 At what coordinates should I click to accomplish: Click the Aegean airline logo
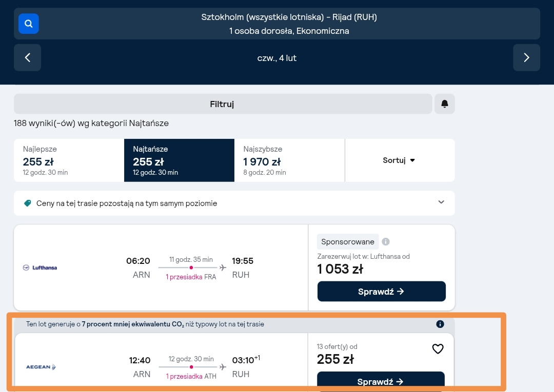41,367
